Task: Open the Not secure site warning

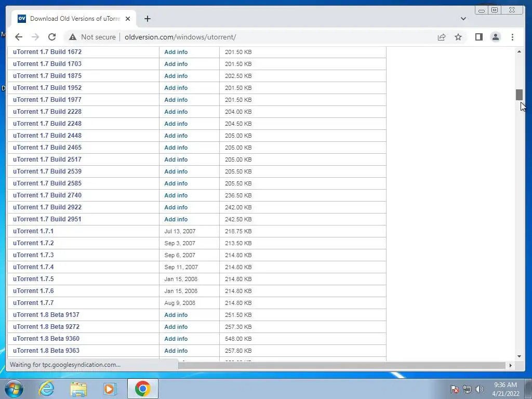Action: (x=92, y=37)
